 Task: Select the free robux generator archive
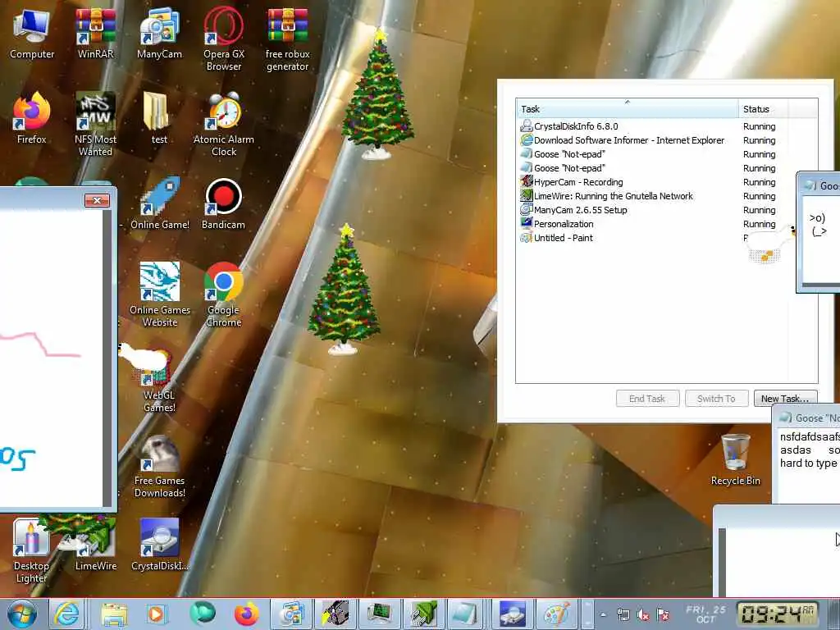click(287, 40)
